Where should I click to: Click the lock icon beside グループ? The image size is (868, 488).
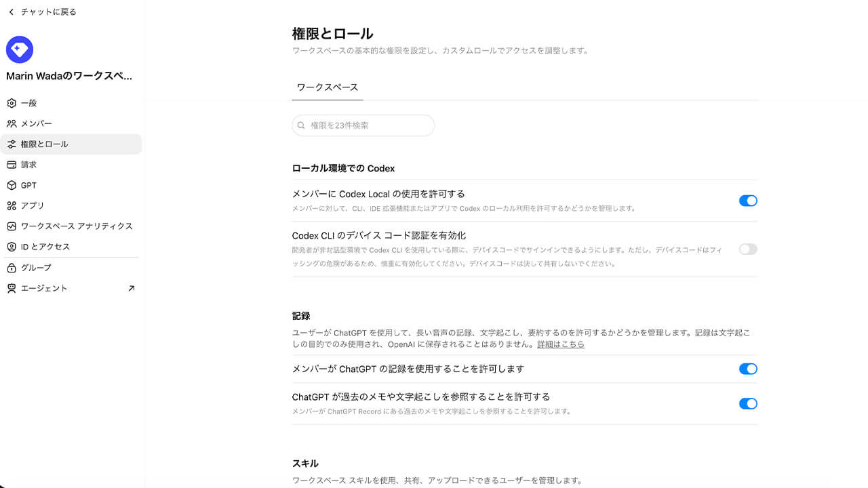pyautogui.click(x=12, y=268)
